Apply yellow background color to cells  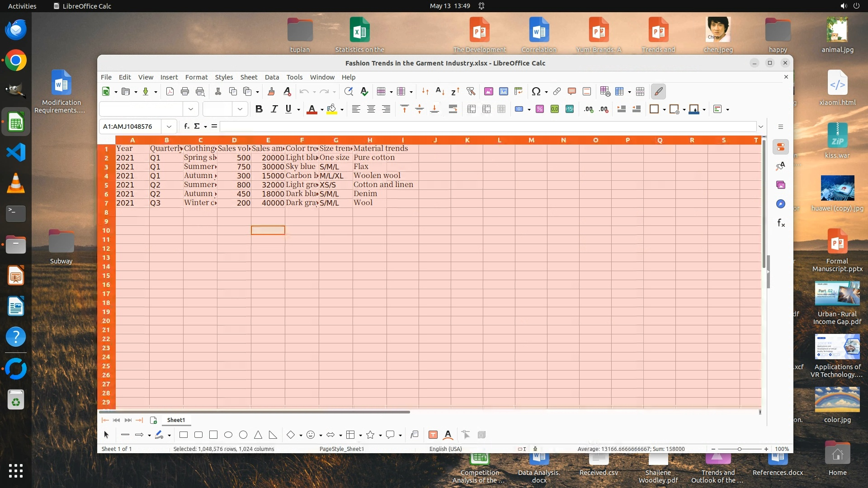coord(332,109)
